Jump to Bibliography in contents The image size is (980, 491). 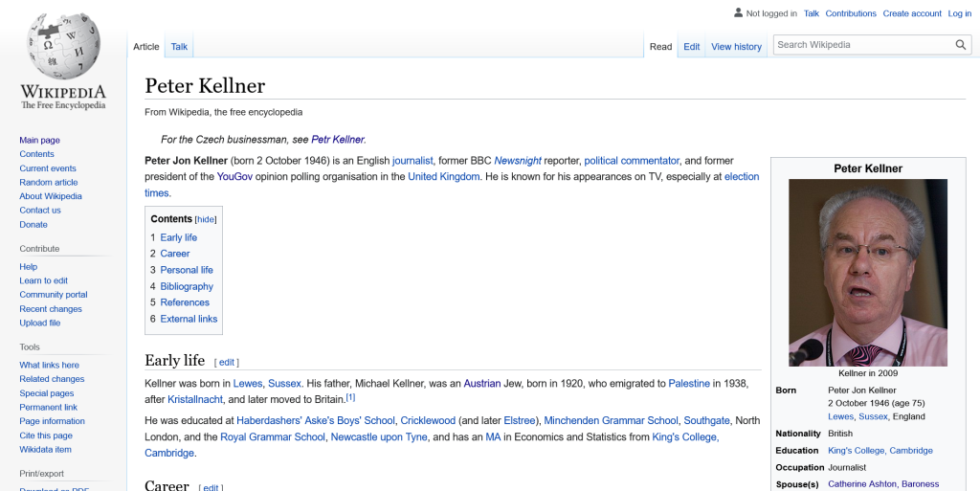187,286
